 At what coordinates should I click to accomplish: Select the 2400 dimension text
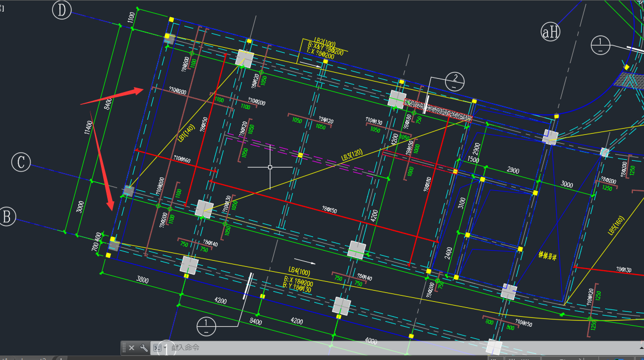pyautogui.click(x=449, y=253)
